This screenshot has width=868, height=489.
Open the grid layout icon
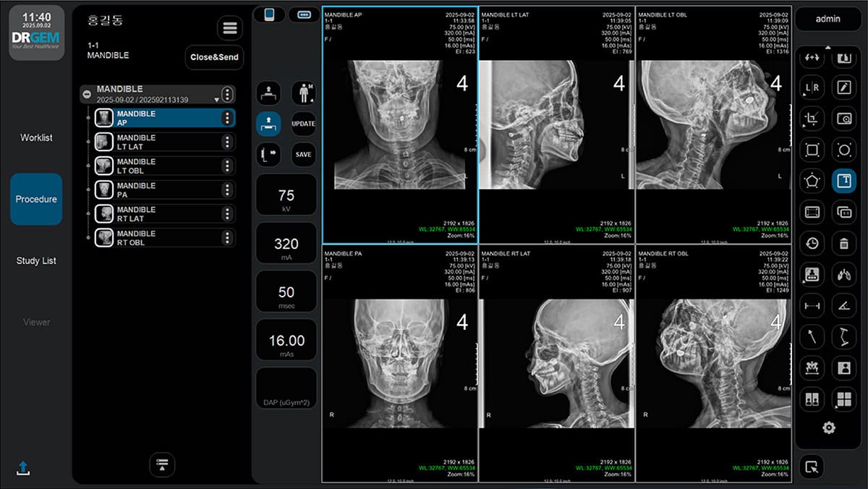[x=843, y=399]
